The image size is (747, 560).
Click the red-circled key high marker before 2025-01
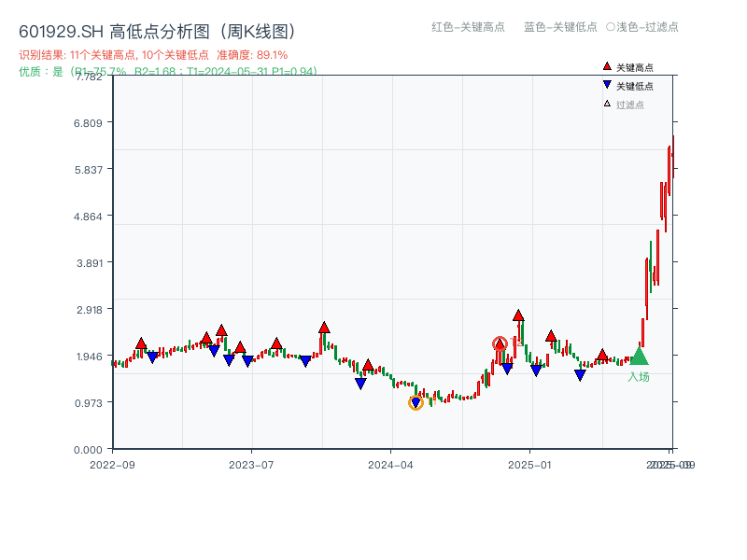[500, 343]
